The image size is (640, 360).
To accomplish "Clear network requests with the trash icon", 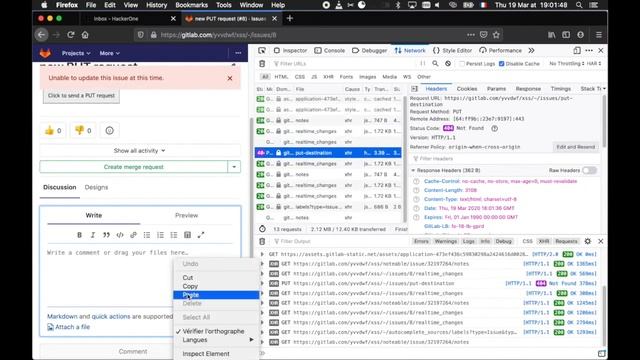I will pos(262,64).
